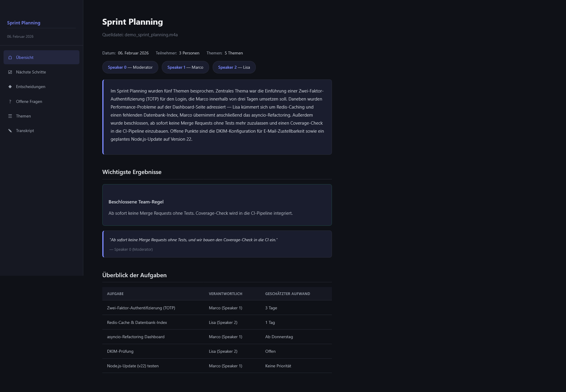Click the Aufgabe column header
Screen dimensions: 566x392
click(x=115, y=294)
